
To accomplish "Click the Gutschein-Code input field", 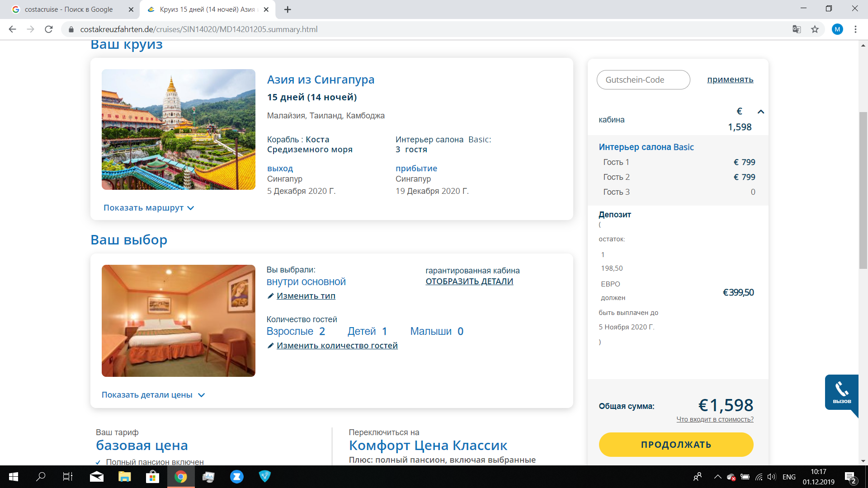I will (643, 80).
